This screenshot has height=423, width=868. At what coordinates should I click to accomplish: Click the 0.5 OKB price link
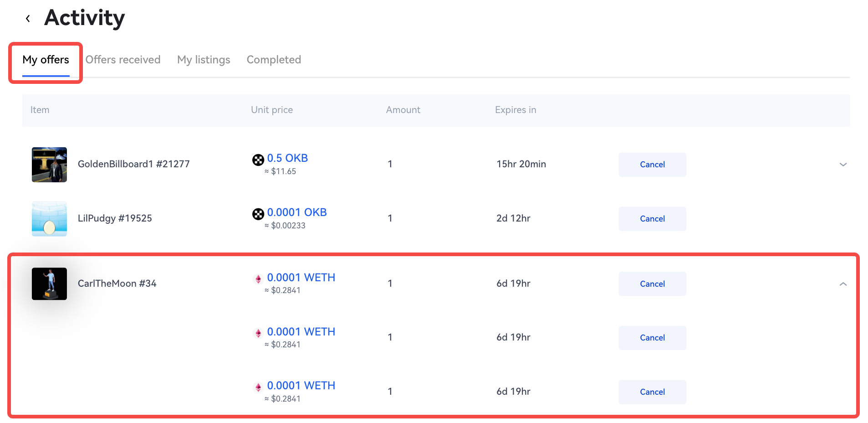click(287, 158)
